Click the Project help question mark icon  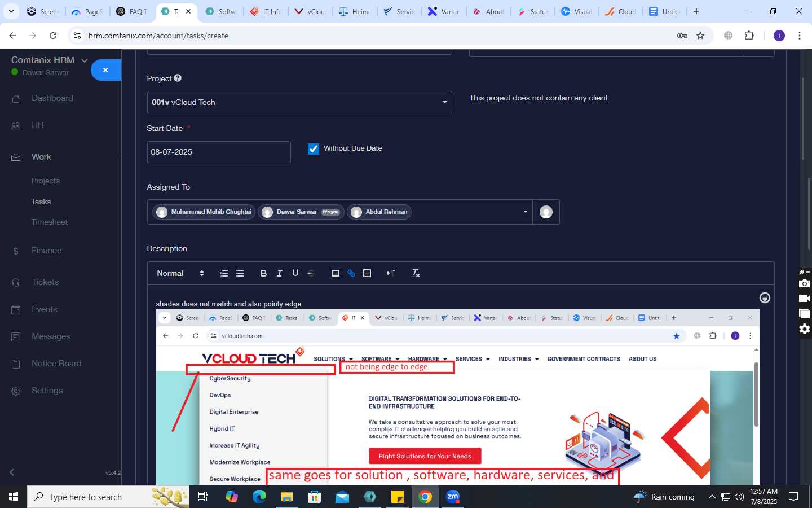(x=178, y=78)
